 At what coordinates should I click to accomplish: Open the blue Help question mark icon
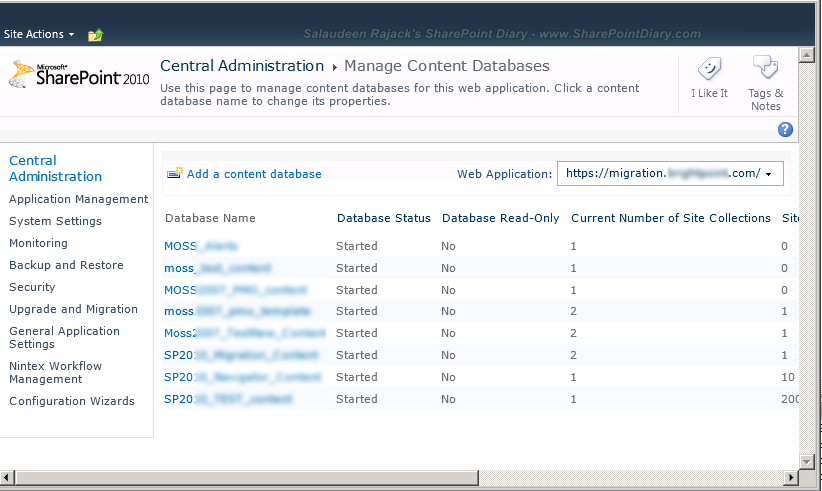785,129
